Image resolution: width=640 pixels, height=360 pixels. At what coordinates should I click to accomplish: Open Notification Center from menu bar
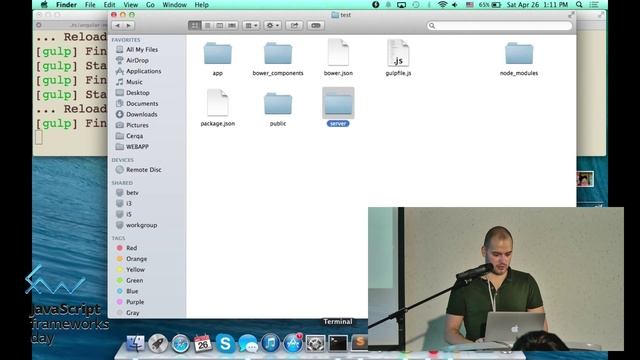(x=594, y=5)
